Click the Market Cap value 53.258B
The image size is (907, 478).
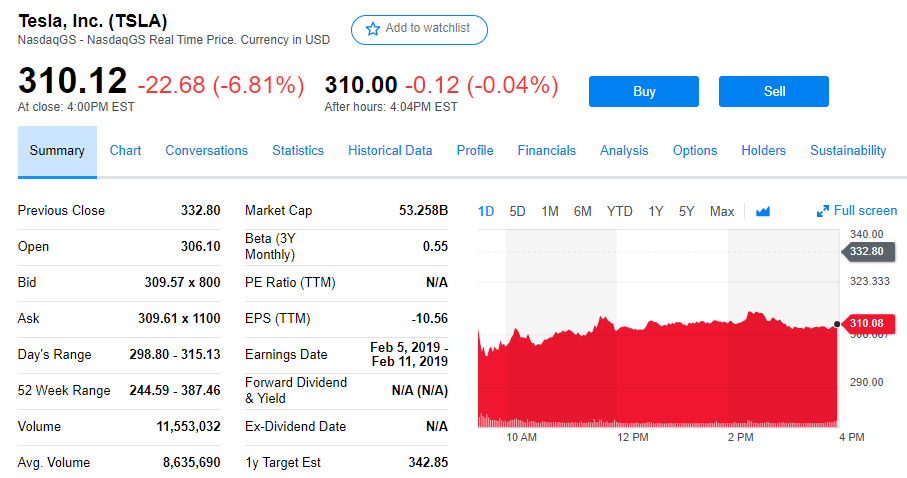[423, 210]
